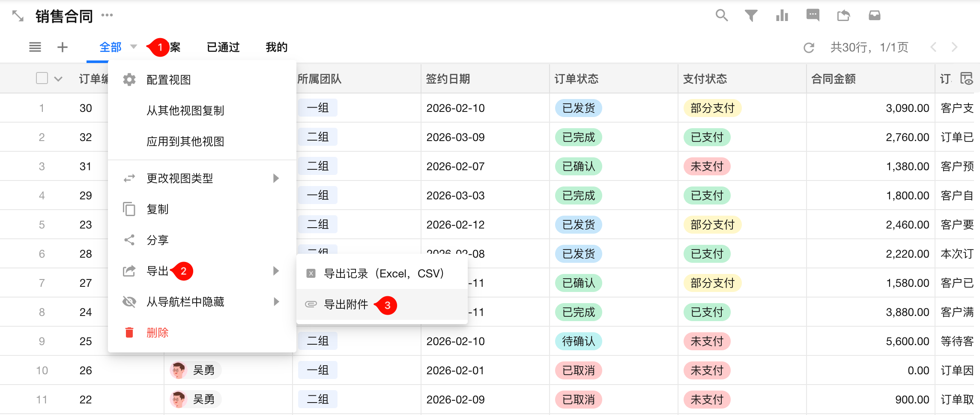Open the filter funnel icon
The height and width of the screenshot is (415, 980).
(751, 16)
